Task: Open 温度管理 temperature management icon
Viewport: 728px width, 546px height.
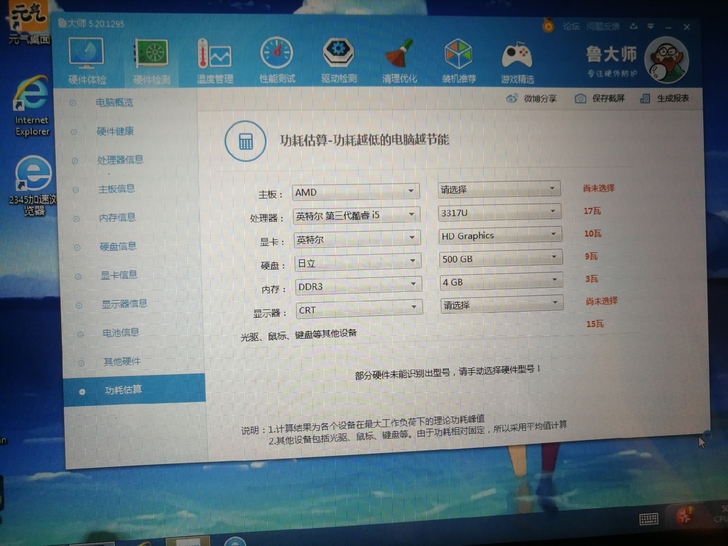Action: click(x=214, y=61)
